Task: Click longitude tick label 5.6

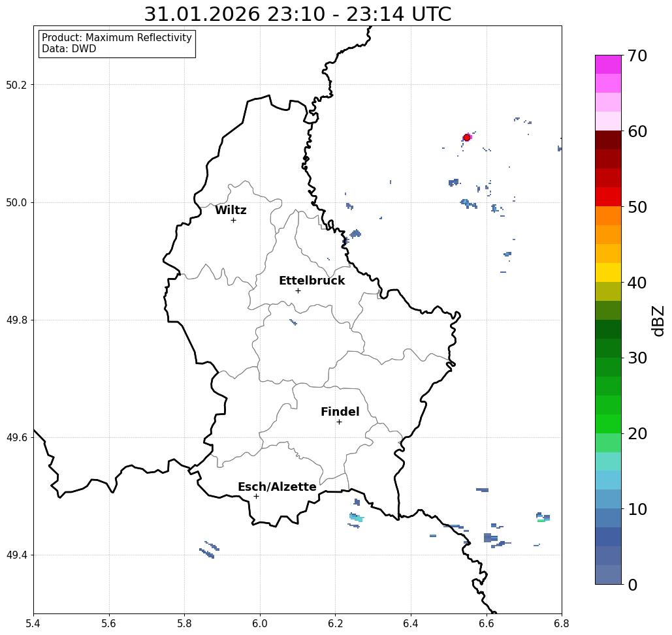Action: pyautogui.click(x=109, y=623)
